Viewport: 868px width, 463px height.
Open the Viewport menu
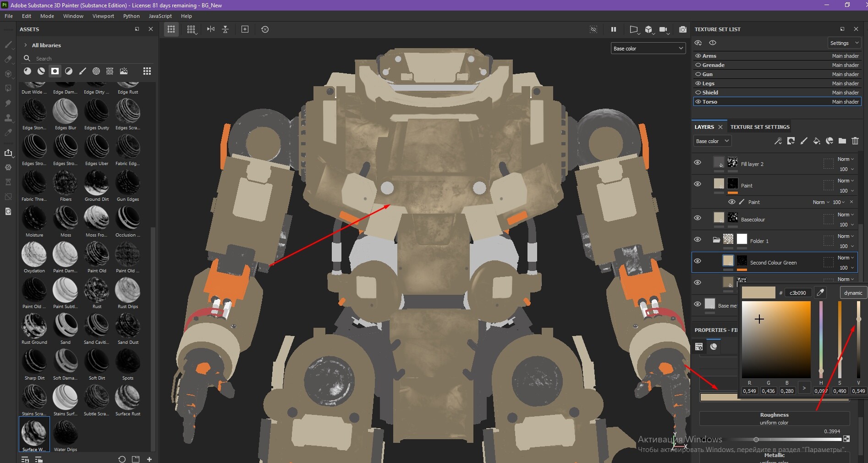coord(103,16)
